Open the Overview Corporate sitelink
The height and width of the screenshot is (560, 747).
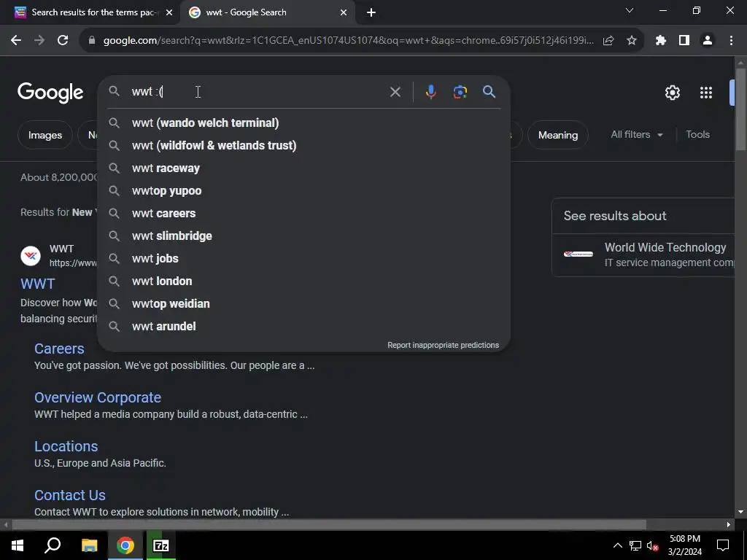point(98,397)
